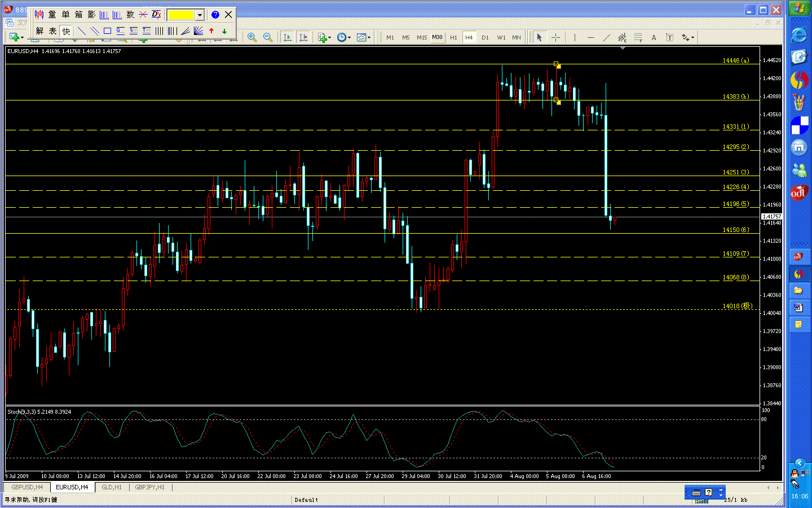812x508 pixels.
Task: Switch to M30 timeframe
Action: click(438, 37)
